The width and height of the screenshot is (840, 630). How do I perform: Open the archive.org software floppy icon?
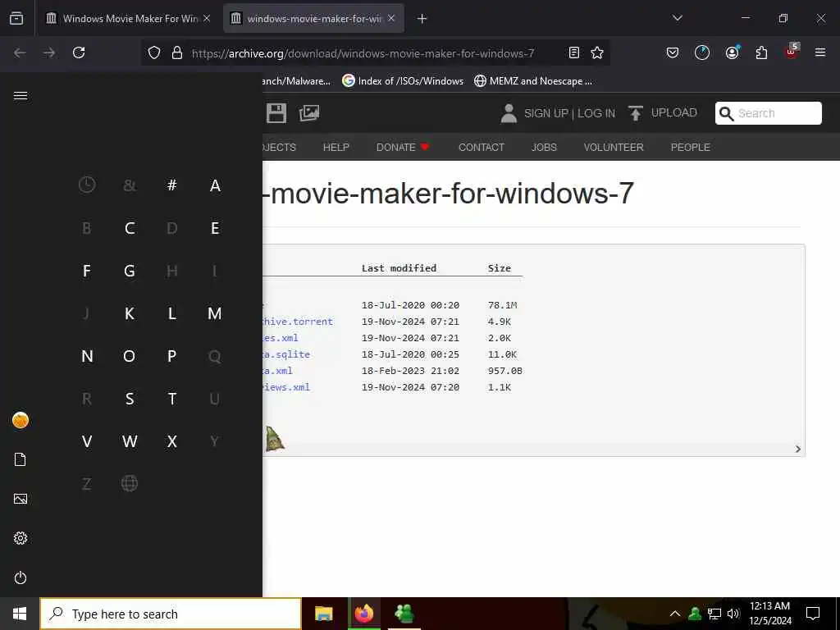tap(276, 113)
